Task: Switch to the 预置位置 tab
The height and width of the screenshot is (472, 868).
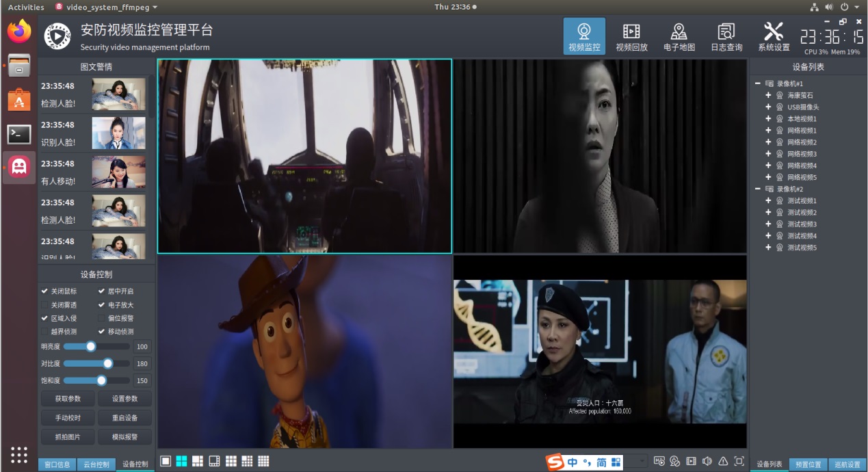Action: click(x=808, y=464)
